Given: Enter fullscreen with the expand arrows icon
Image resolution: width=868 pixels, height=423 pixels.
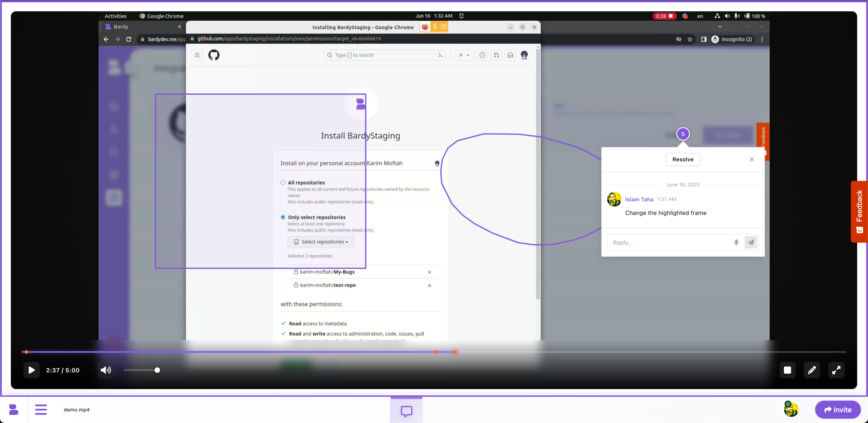Looking at the screenshot, I should point(836,370).
